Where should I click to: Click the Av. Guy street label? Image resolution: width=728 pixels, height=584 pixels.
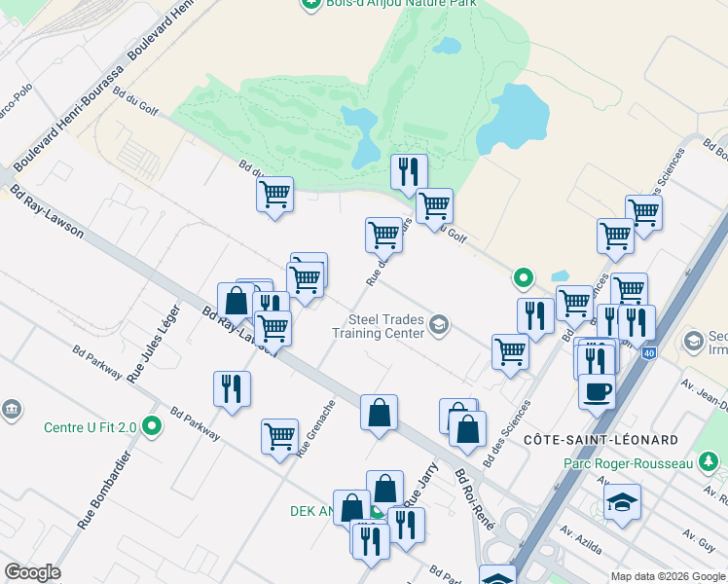[x=699, y=541]
